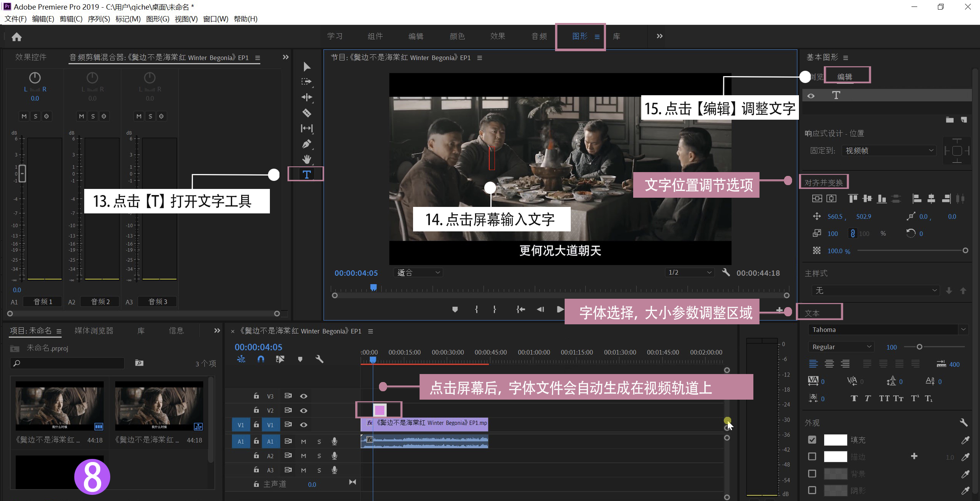The width and height of the screenshot is (980, 501).
Task: Click the project panel find icon
Action: click(139, 363)
